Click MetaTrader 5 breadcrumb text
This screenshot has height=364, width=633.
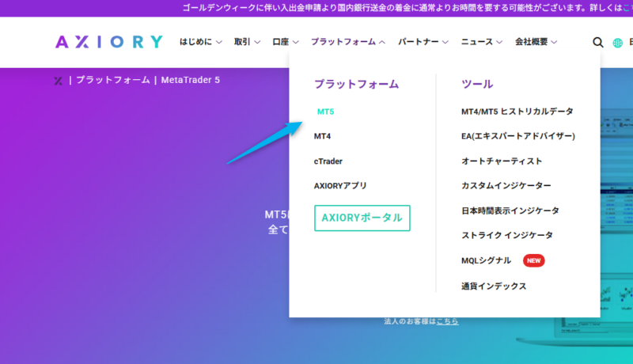click(191, 80)
